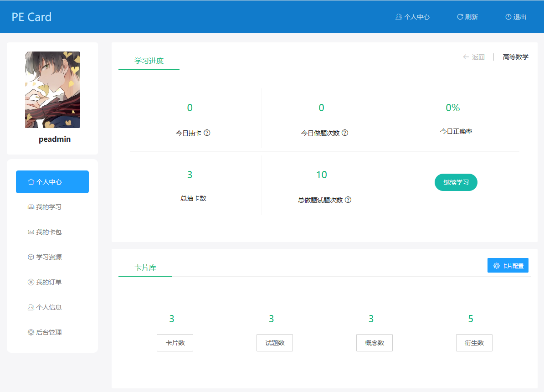
Task: Click the gear icon on 卡片配置 button
Action: [497, 266]
